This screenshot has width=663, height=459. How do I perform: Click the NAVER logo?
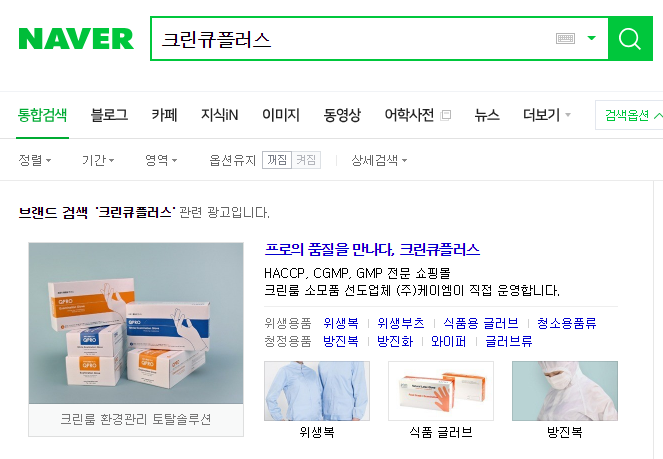click(x=76, y=38)
